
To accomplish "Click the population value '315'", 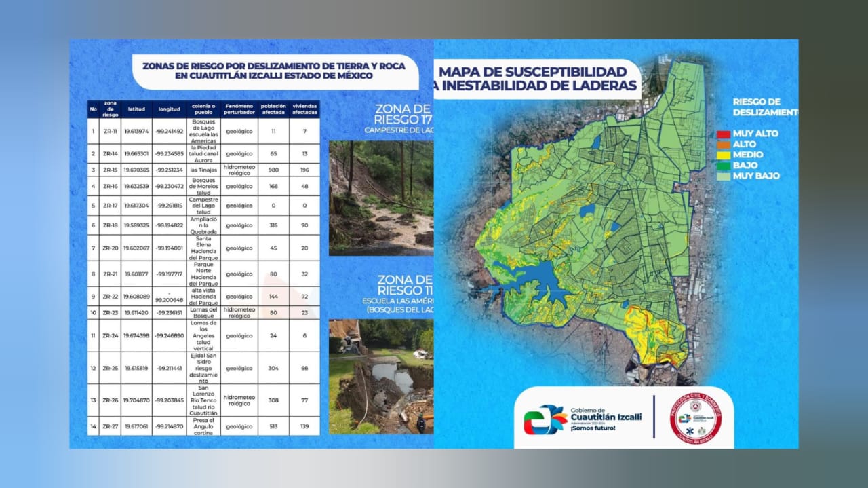I will click(x=273, y=225).
